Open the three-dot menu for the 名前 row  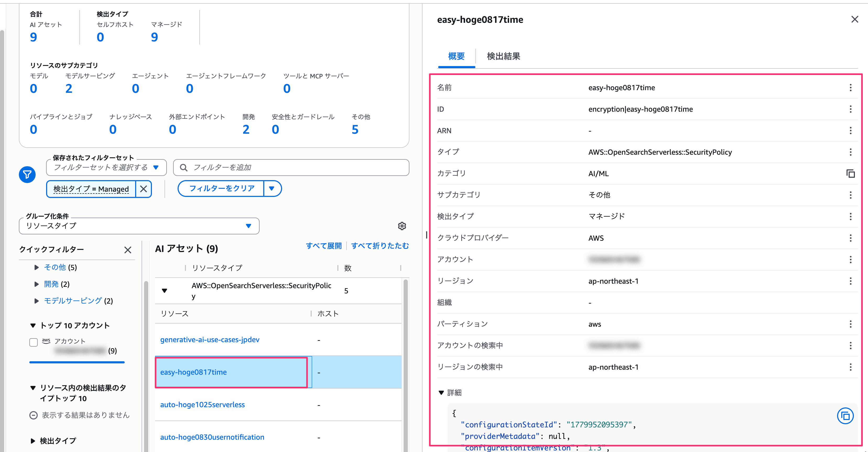(x=850, y=88)
